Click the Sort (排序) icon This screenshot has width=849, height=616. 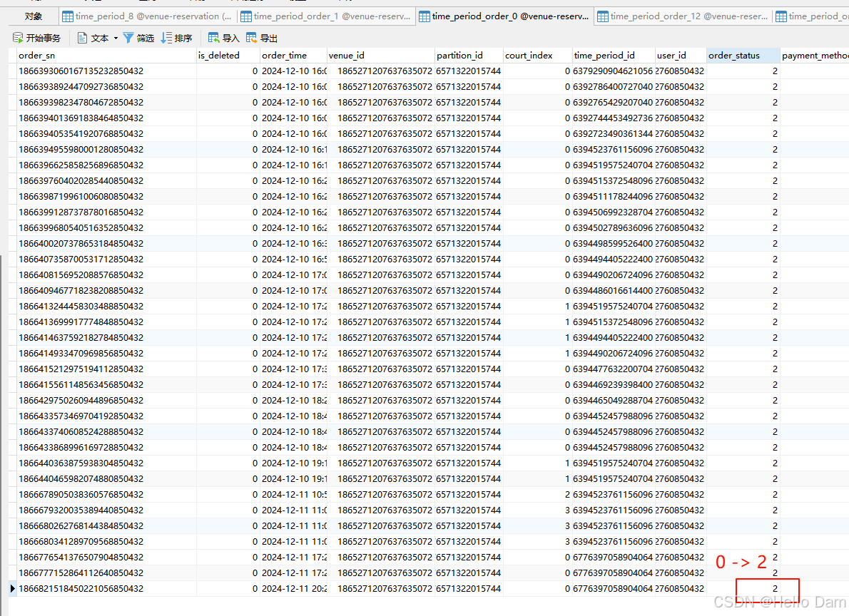point(166,38)
